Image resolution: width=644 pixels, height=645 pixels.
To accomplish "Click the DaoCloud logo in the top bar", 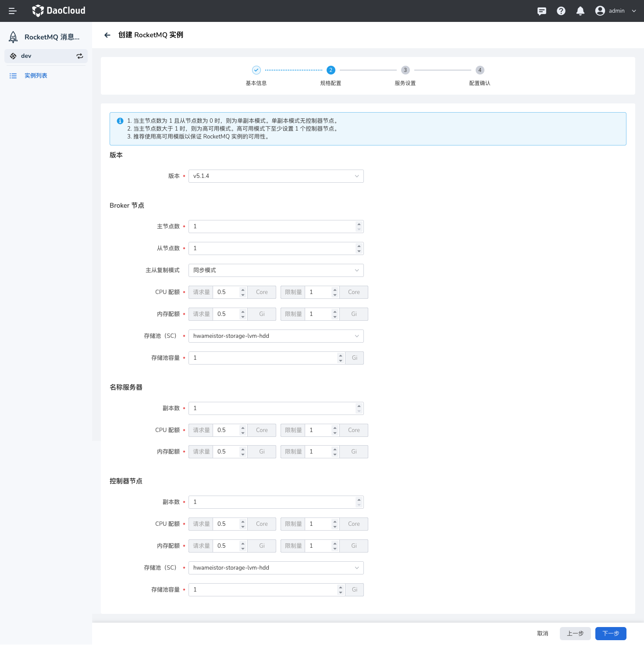I will [58, 11].
